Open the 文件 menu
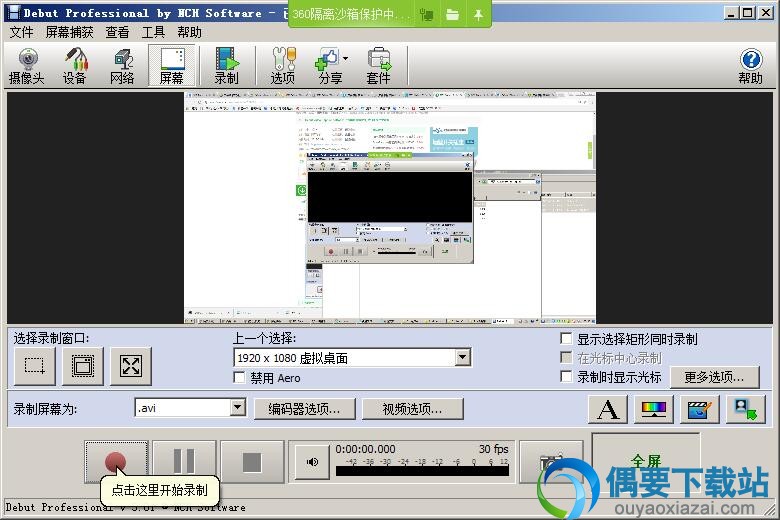Screen dimensions: 780x520 (21, 32)
